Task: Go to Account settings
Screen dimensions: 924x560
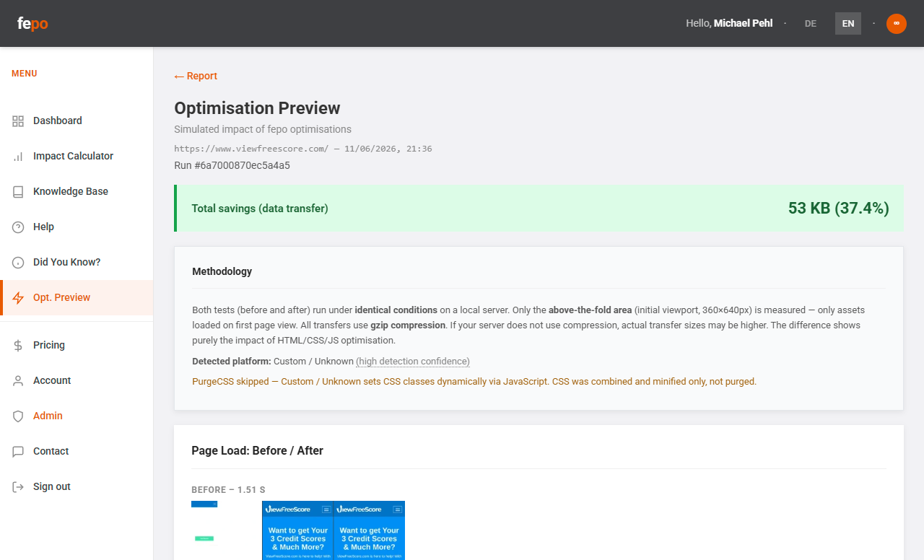Action: 77,380
